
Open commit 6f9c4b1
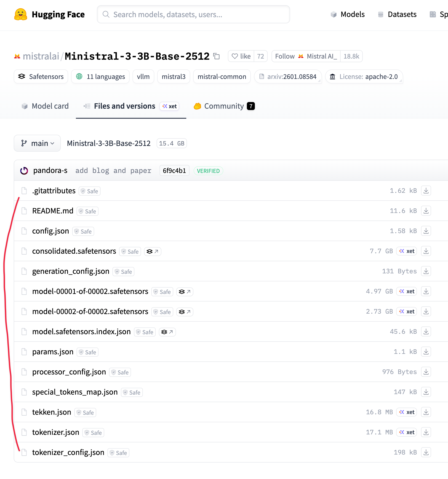tap(175, 171)
